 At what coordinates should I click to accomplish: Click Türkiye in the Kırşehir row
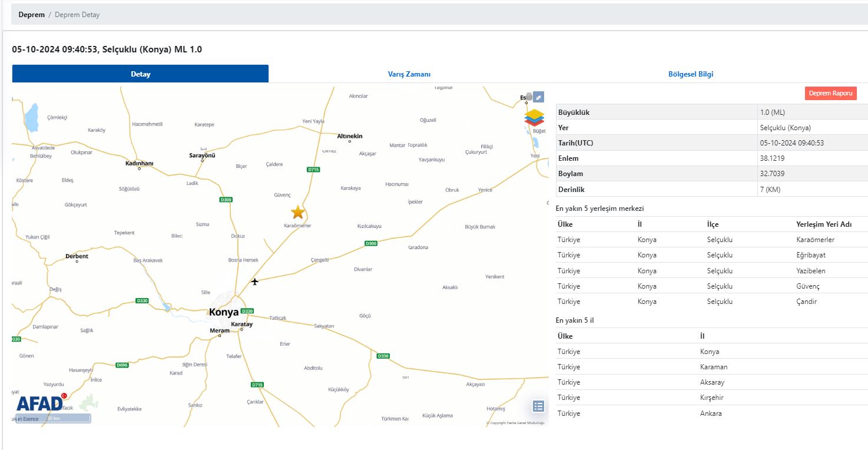[569, 398]
